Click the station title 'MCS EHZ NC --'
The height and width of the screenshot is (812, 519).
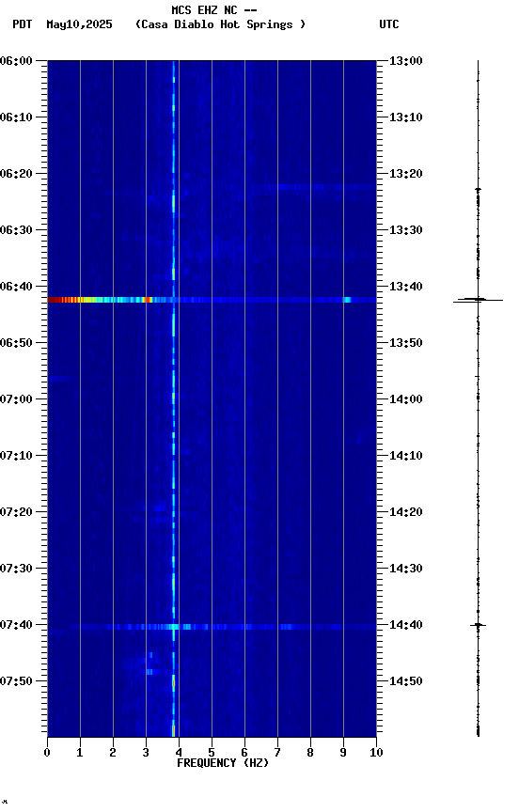[214, 9]
